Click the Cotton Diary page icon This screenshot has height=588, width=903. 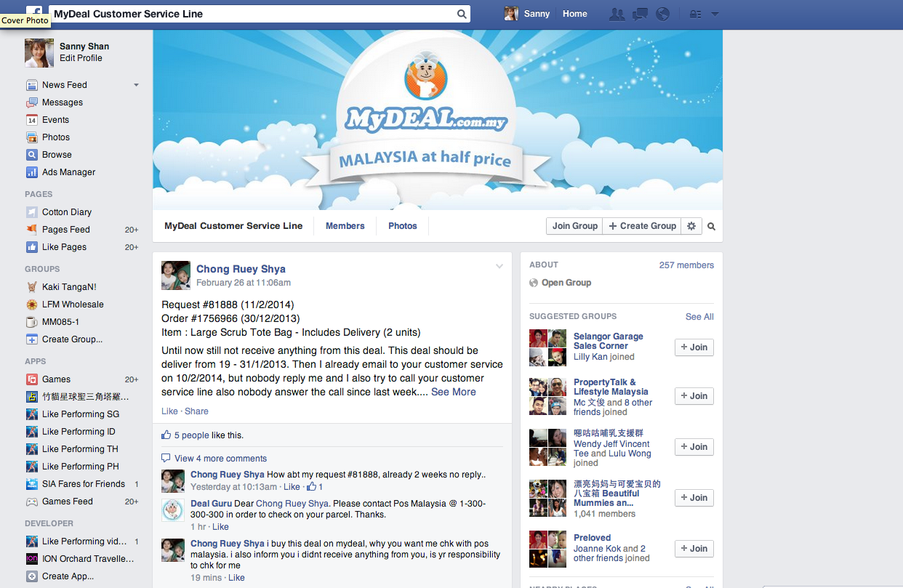pos(32,212)
